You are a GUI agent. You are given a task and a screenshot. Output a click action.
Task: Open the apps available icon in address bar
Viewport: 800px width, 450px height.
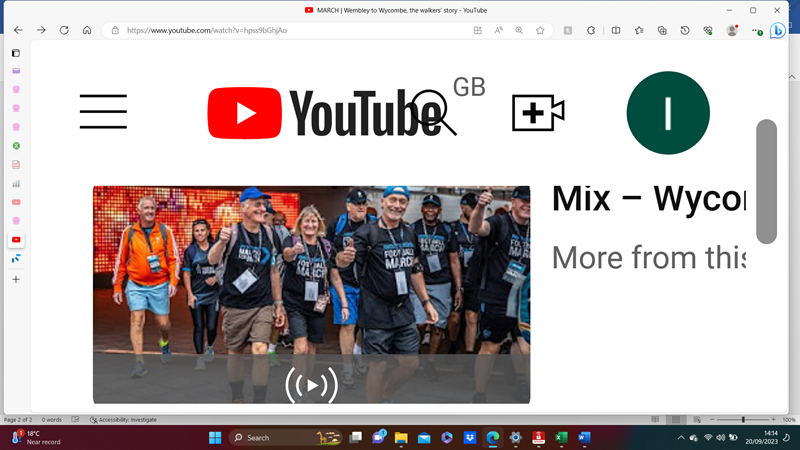click(x=478, y=30)
